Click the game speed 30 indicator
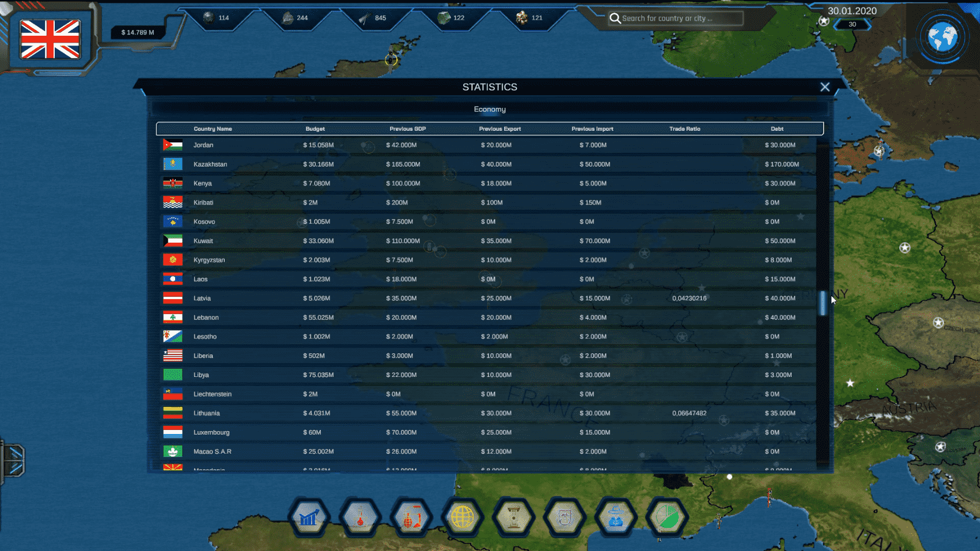This screenshot has width=980, height=551. (x=852, y=24)
